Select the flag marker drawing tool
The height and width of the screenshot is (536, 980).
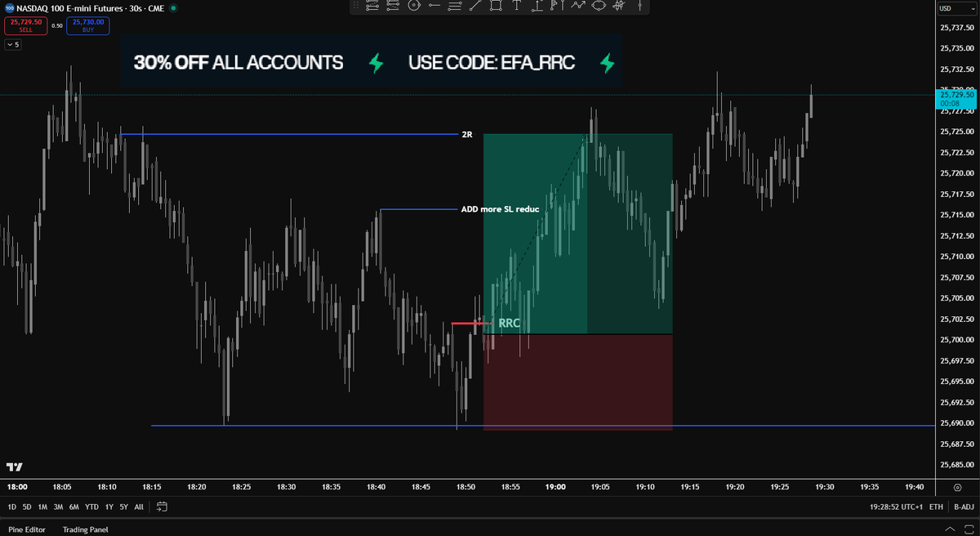pyautogui.click(x=557, y=6)
